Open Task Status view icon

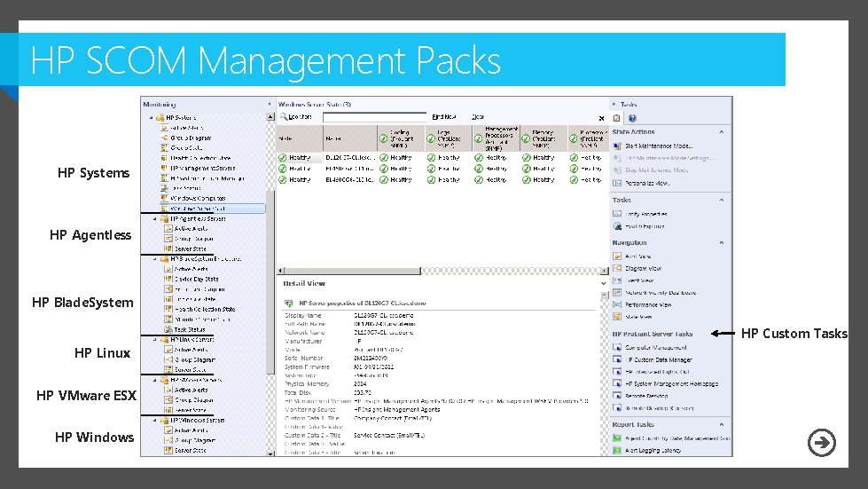coord(168,329)
